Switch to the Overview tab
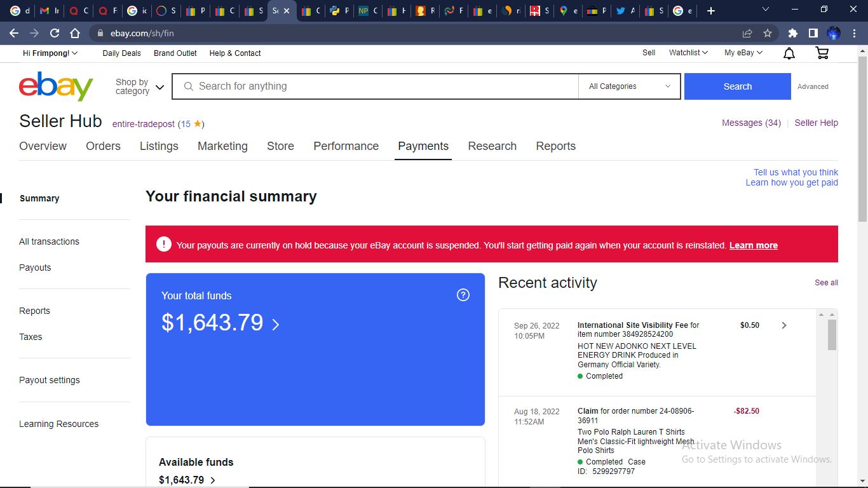 43,146
